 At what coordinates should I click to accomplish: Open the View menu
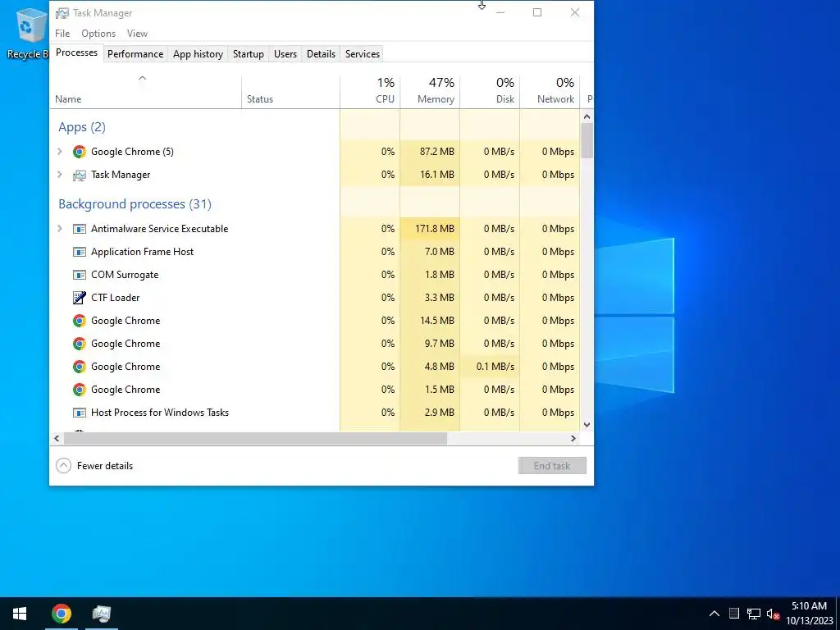point(137,33)
